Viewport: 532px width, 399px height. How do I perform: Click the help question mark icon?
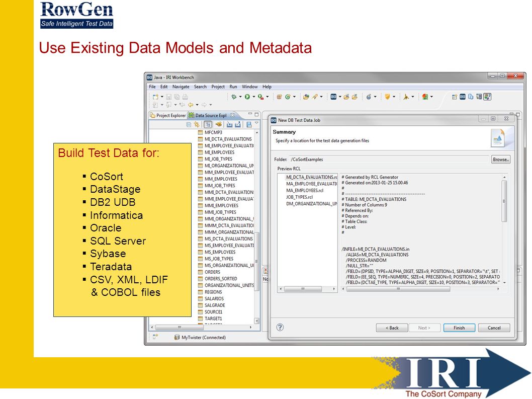click(x=280, y=328)
